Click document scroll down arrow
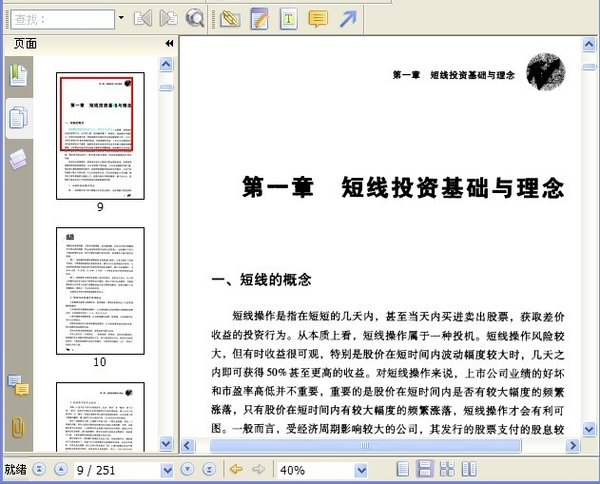 [589, 429]
